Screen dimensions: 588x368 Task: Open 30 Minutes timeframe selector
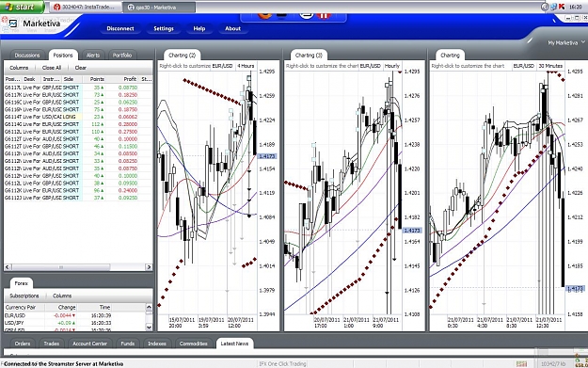[550, 66]
